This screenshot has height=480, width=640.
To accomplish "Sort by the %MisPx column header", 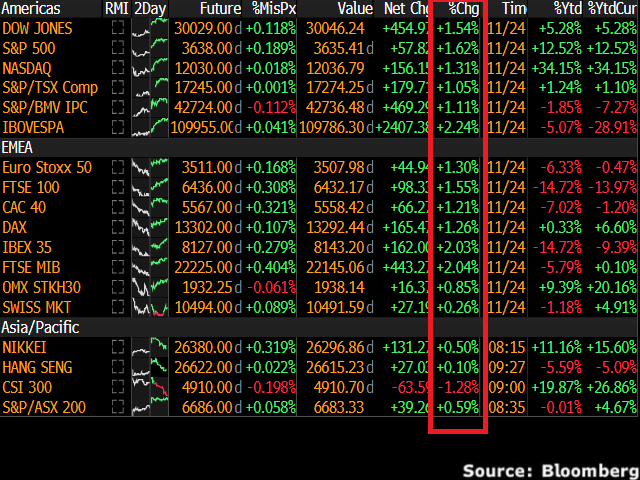I will [274, 9].
